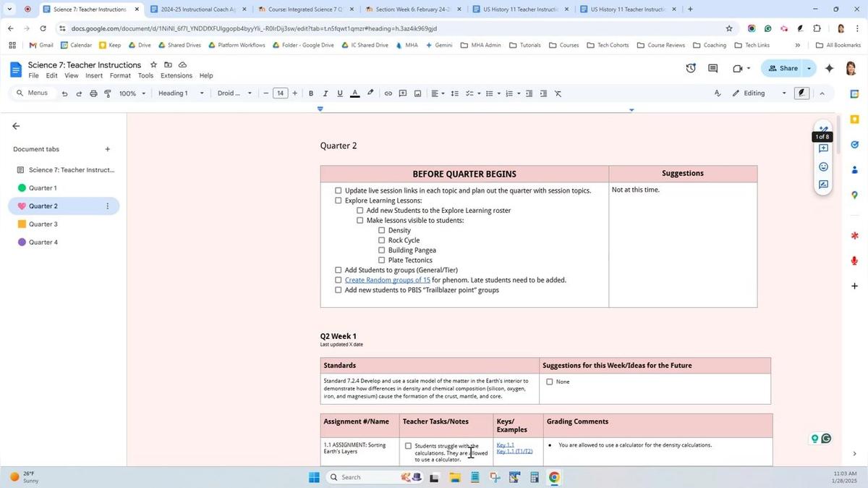
Task: Open version history via the clock icon
Action: click(690, 68)
